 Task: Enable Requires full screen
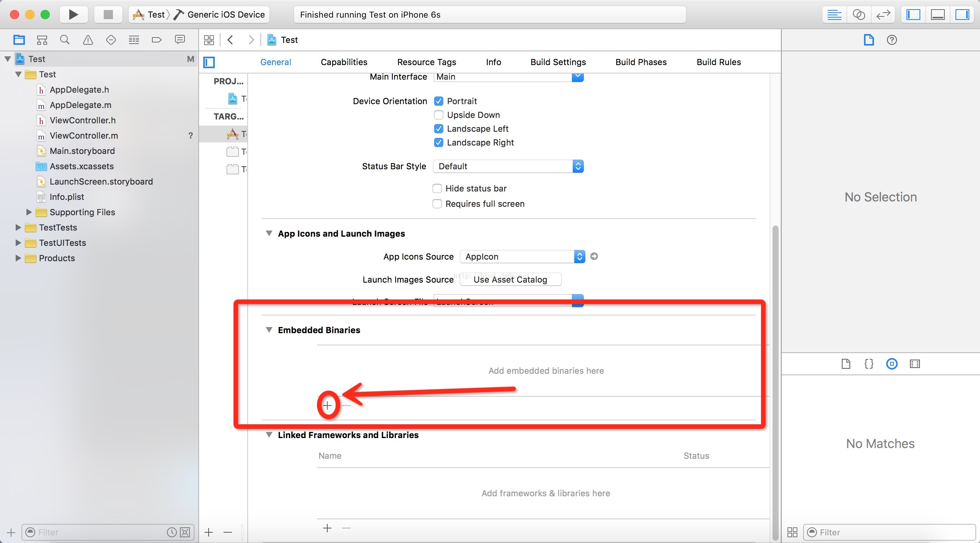[437, 204]
